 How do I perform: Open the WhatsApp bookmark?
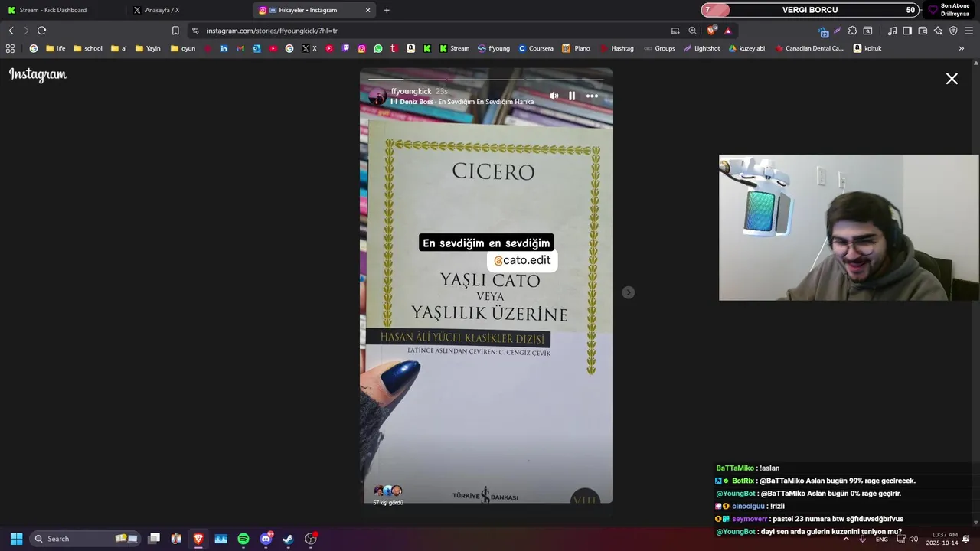(x=378, y=48)
